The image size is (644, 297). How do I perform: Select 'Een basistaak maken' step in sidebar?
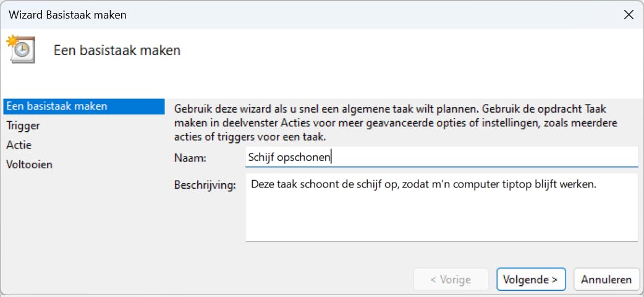pos(57,106)
